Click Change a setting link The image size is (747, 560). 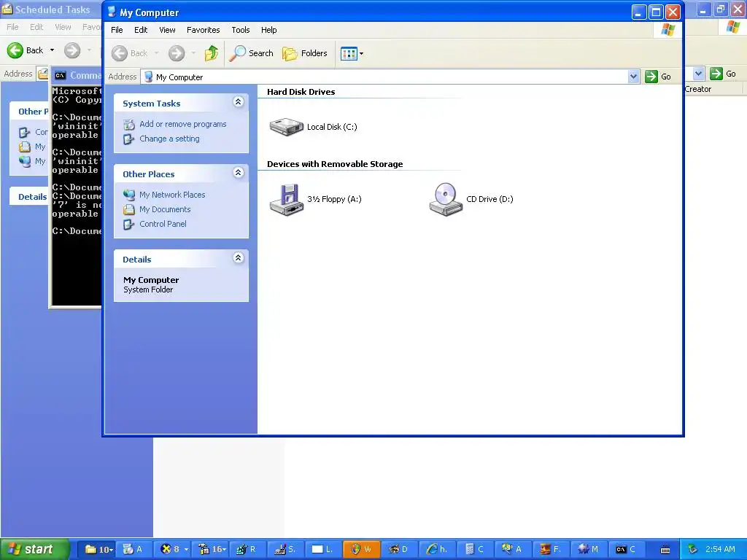[x=169, y=139]
